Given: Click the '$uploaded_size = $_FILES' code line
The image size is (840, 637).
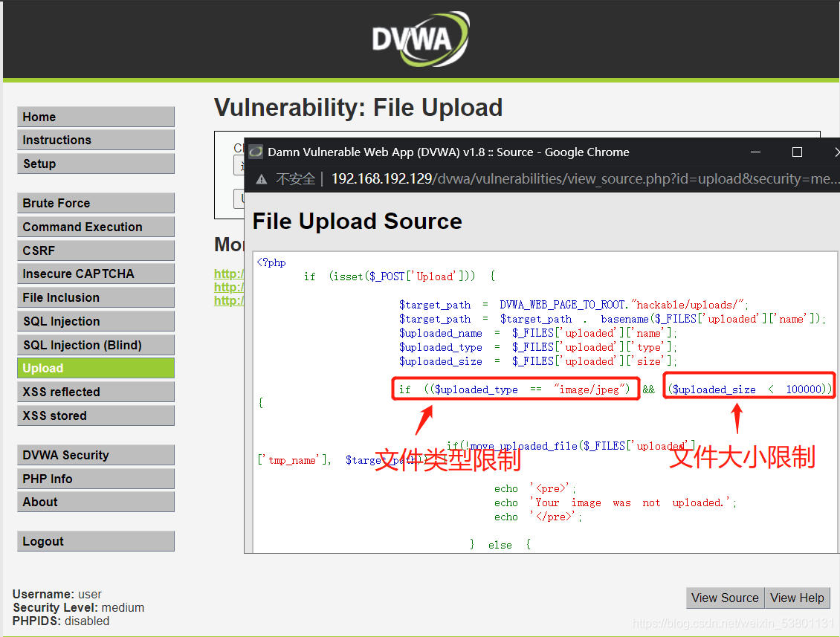Looking at the screenshot, I should [538, 361].
